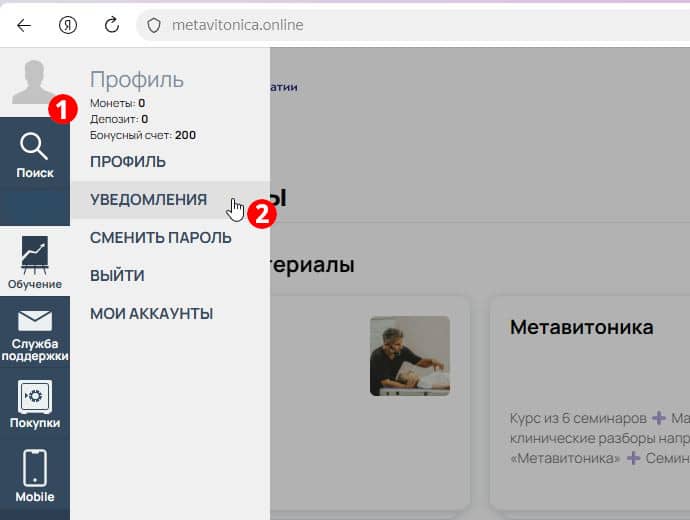Reload the page with the refresh icon

112,25
